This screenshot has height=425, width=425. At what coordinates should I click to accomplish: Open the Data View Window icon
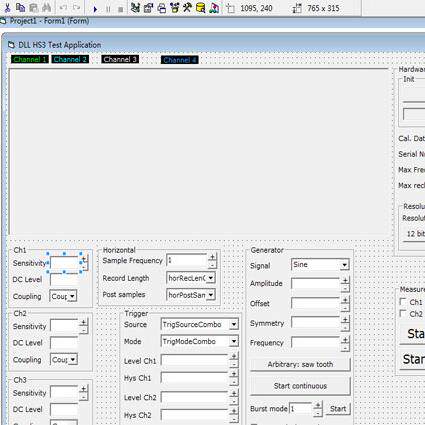(x=201, y=8)
